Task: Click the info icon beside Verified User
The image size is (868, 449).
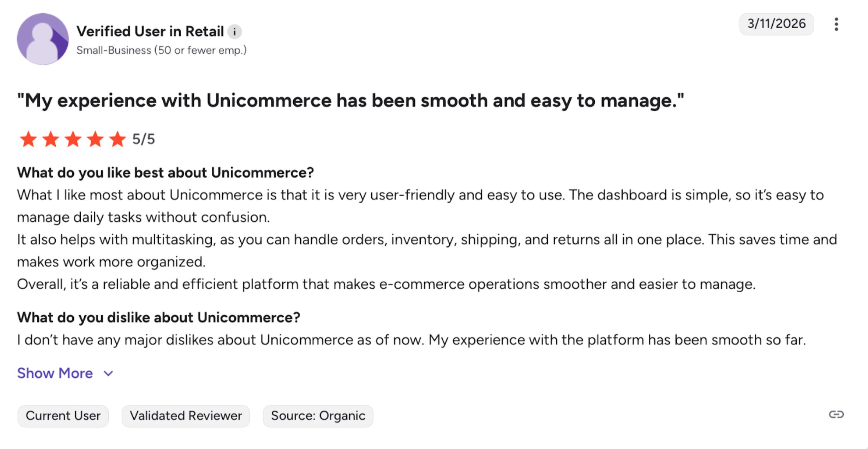Action: click(234, 32)
